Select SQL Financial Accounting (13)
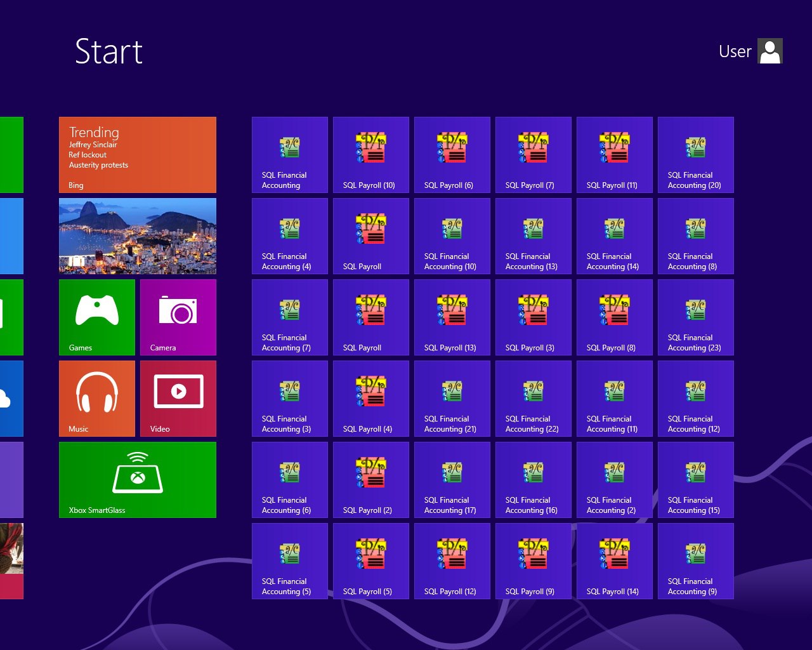The image size is (812, 650). pos(534,236)
